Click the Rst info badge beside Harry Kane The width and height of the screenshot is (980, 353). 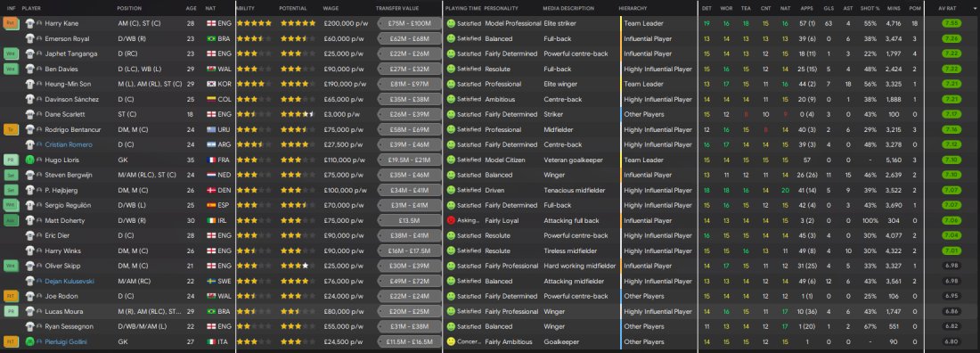pos(11,23)
